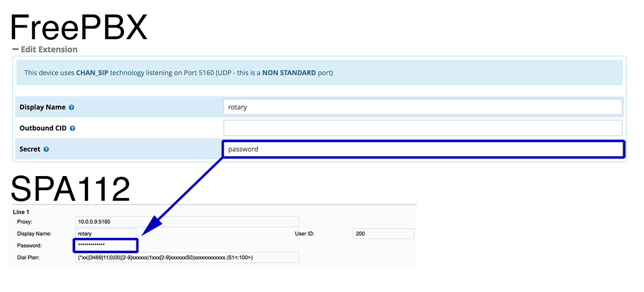Edit the FreePBX Display Name field 'rotary'
The image size is (644, 292).
tap(423, 107)
